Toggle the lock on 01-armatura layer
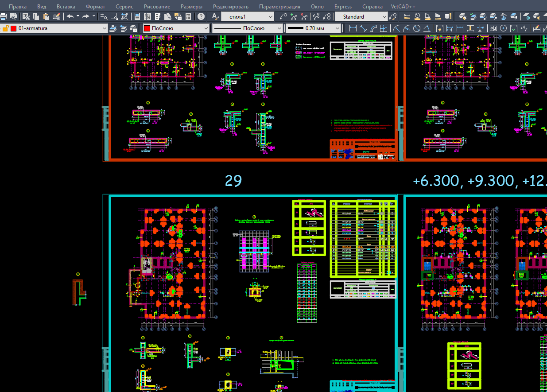 pyautogui.click(x=6, y=28)
